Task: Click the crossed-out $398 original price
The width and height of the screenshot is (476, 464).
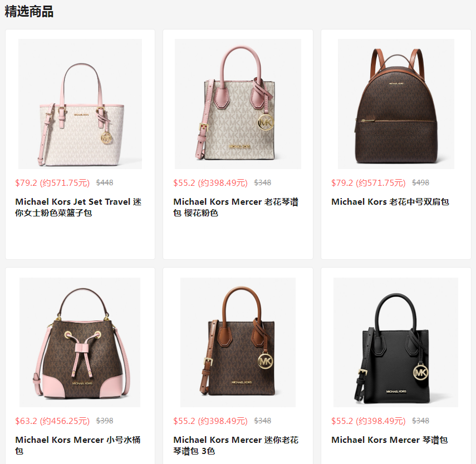Action: point(105,421)
